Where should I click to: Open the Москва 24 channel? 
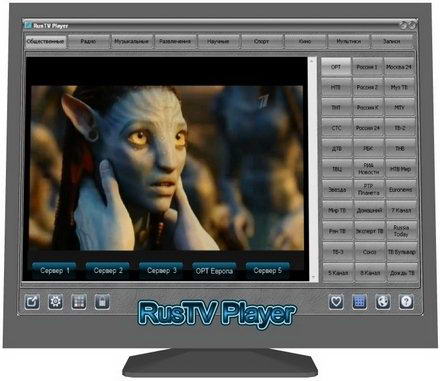(x=399, y=67)
